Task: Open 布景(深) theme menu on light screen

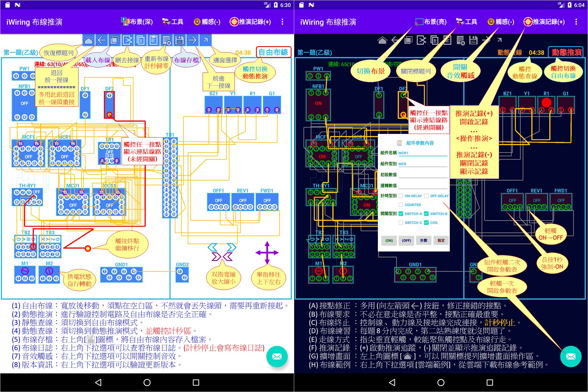Action: pyautogui.click(x=137, y=22)
